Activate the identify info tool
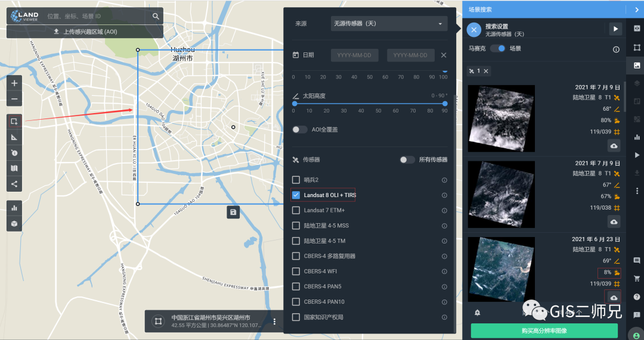Viewport: 644px width, 340px height. click(x=14, y=152)
